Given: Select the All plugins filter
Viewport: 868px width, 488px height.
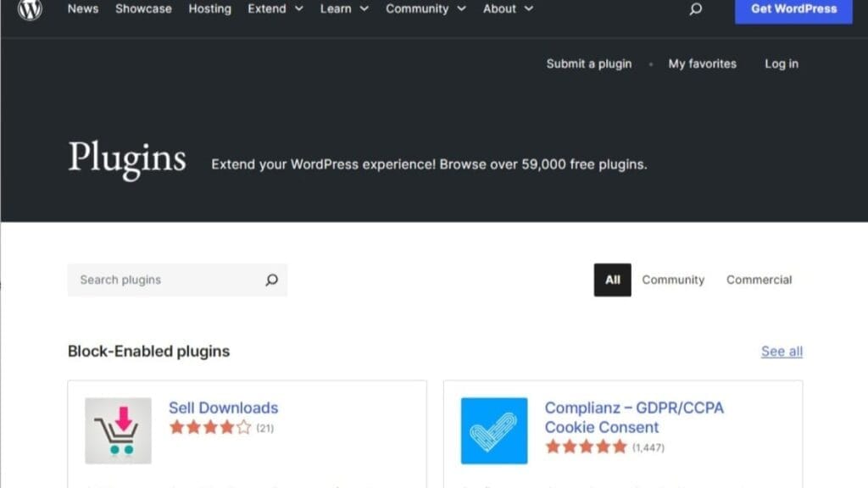Looking at the screenshot, I should (612, 280).
